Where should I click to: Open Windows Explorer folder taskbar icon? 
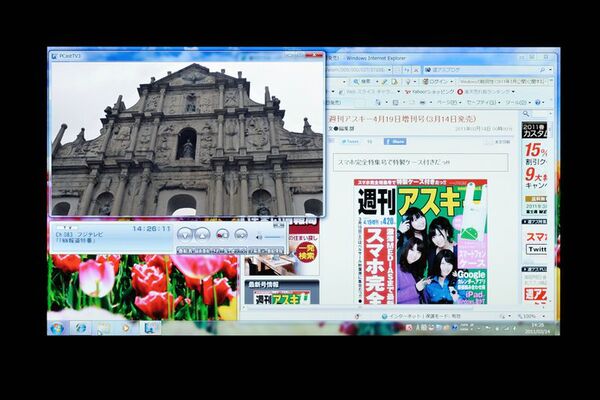(x=103, y=328)
